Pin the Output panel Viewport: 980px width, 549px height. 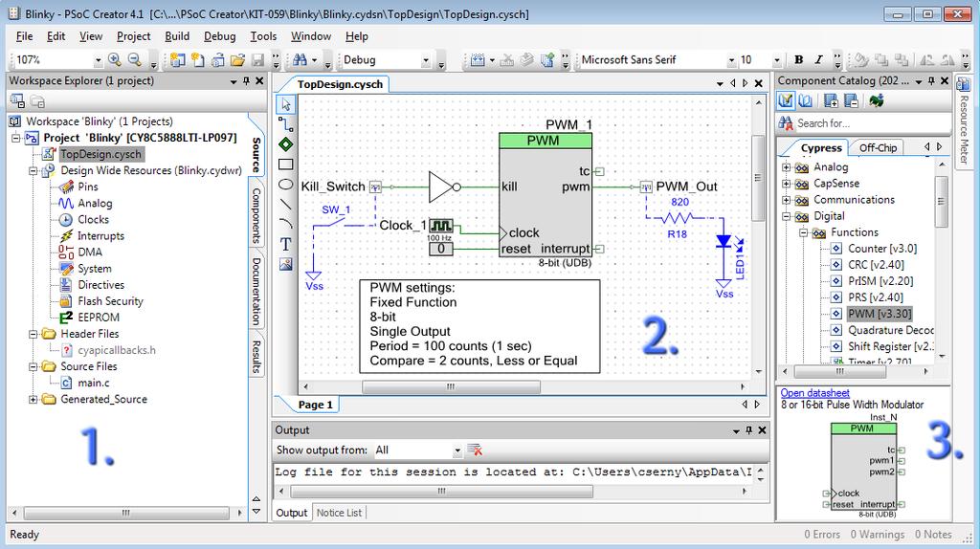[748, 430]
